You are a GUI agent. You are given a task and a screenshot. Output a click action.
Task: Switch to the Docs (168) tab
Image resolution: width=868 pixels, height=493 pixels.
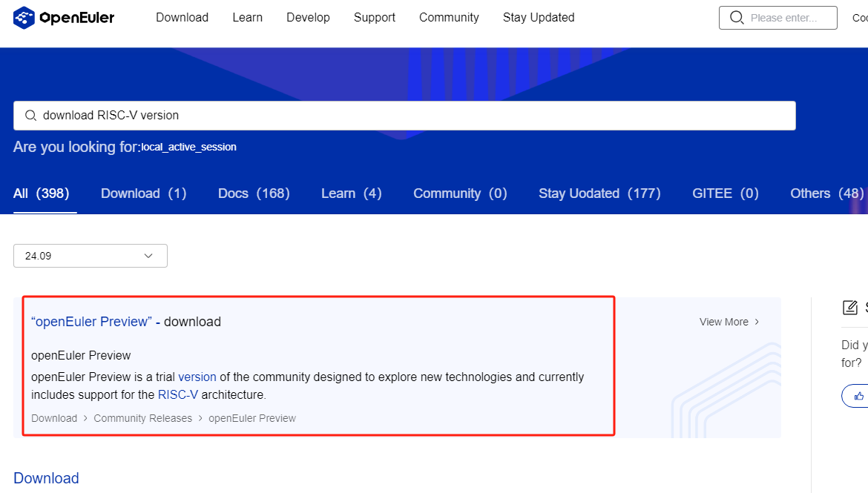click(254, 193)
